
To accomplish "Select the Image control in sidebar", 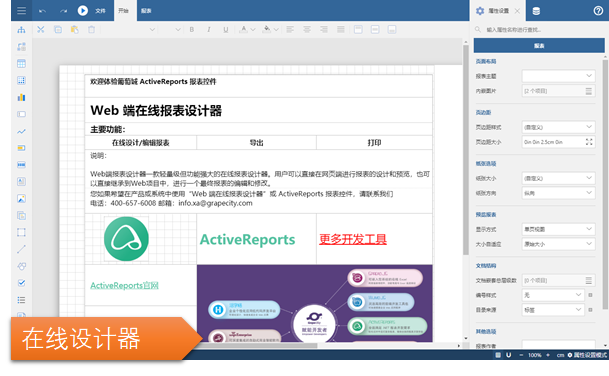I will [21, 198].
